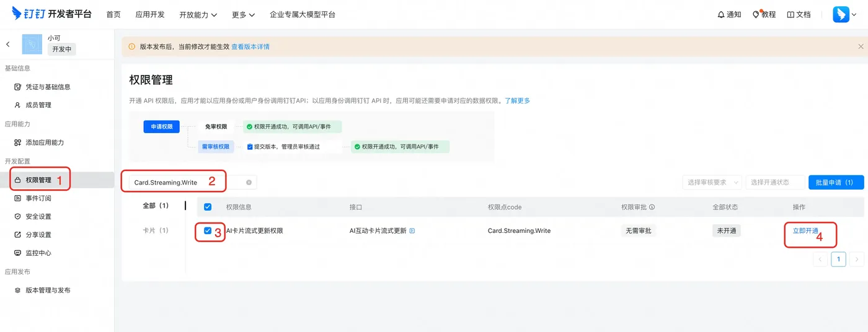Click the 了解更多 link
This screenshot has height=332, width=868.
pos(517,100)
